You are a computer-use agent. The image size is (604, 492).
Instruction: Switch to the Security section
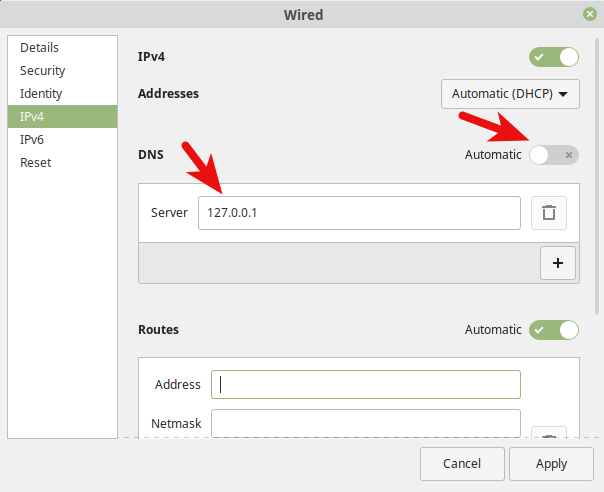(43, 71)
